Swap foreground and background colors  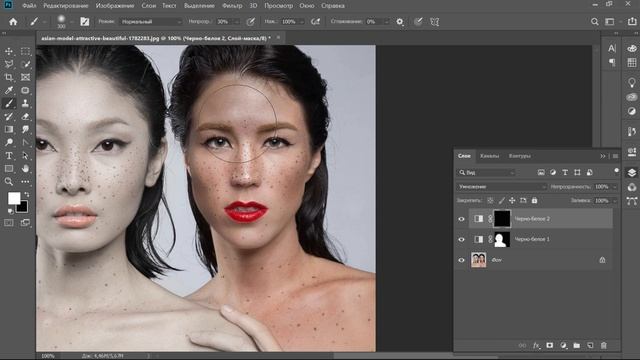[27, 195]
